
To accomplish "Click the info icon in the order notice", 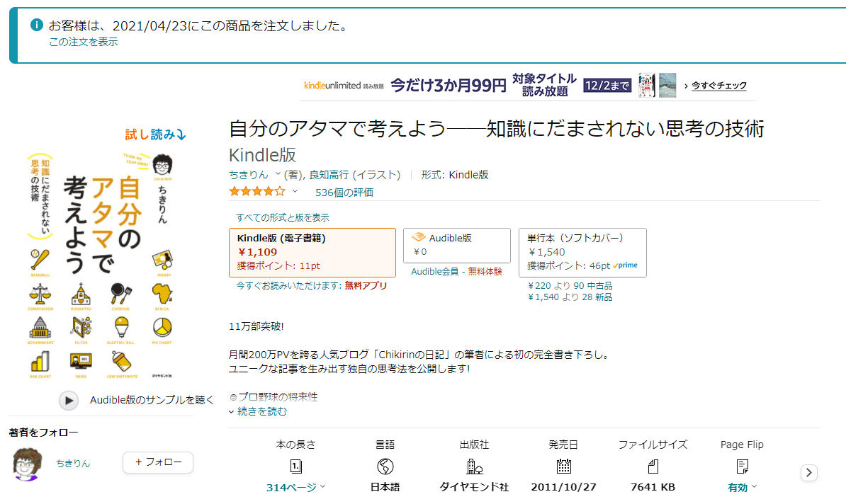I will click(x=37, y=25).
